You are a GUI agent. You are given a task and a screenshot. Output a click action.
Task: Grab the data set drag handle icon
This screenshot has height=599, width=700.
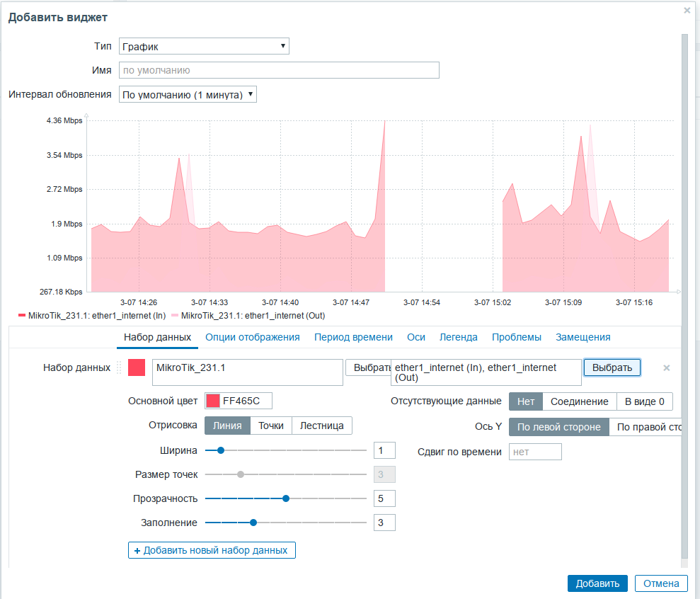119,367
